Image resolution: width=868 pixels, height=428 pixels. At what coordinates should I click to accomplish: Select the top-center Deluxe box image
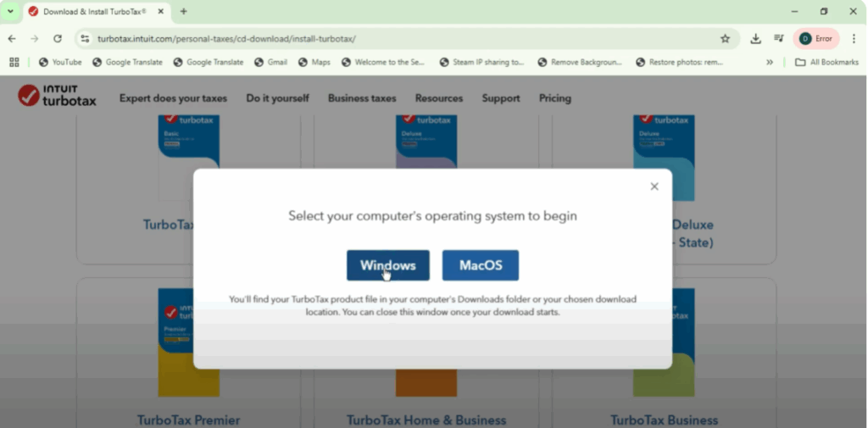tap(426, 142)
